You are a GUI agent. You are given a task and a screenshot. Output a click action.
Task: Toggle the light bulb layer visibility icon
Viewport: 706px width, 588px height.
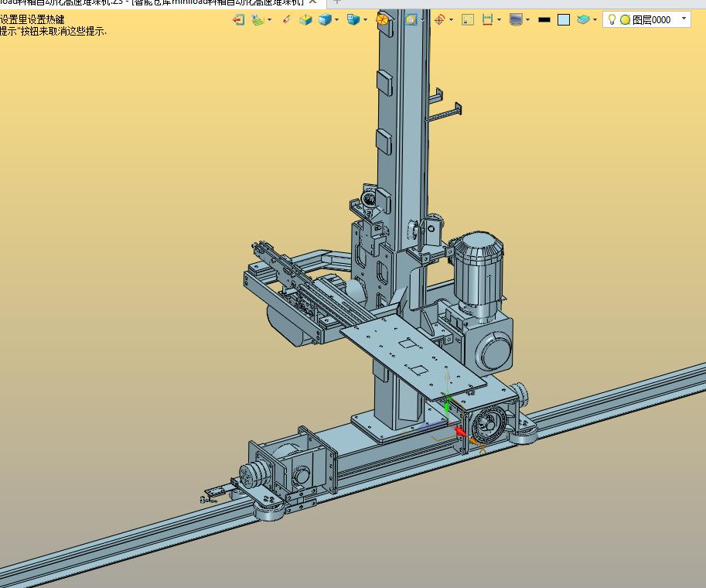click(612, 19)
